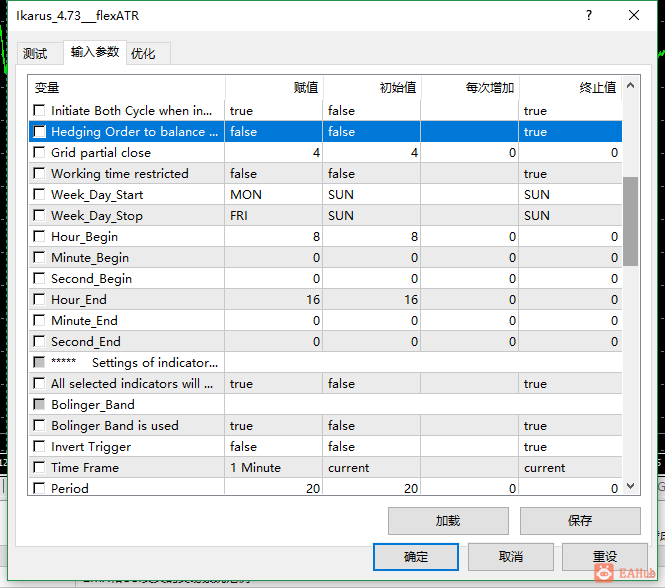Image resolution: width=665 pixels, height=588 pixels.
Task: Select the 输入参数 tab
Action: click(95, 52)
